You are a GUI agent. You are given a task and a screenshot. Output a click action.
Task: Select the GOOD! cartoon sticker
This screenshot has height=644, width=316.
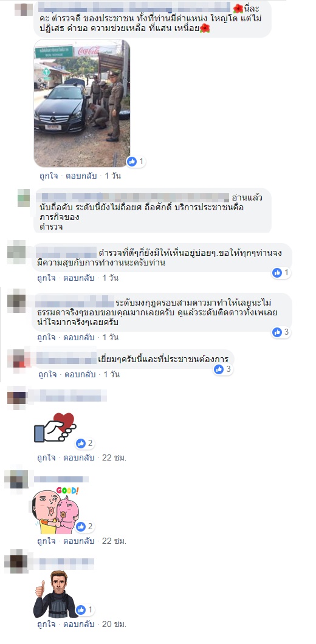coord(55,510)
